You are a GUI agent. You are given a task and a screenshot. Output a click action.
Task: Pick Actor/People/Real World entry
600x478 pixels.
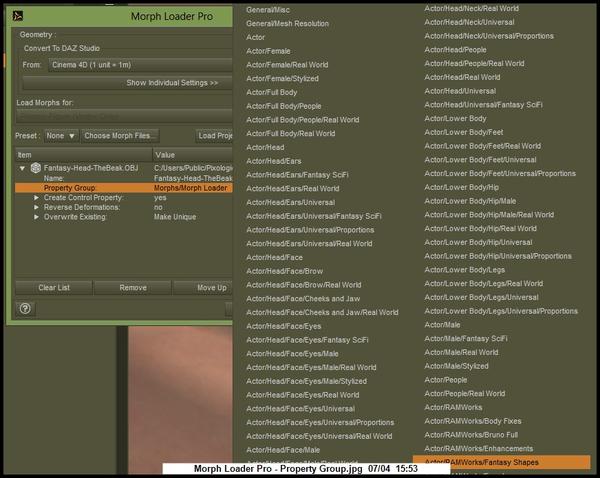[465, 393]
